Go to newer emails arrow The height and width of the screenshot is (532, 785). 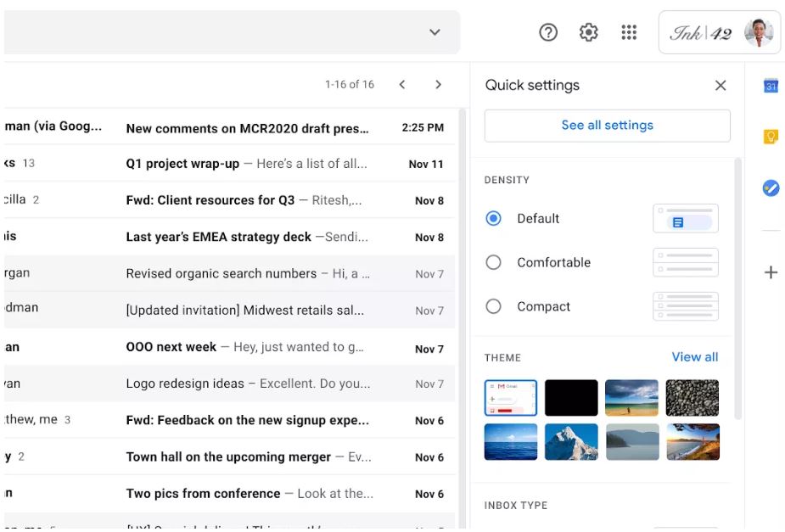coord(402,85)
